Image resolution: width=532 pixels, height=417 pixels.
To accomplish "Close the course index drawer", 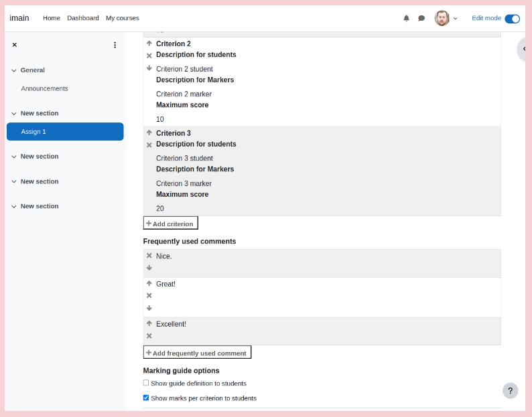I will [15, 45].
